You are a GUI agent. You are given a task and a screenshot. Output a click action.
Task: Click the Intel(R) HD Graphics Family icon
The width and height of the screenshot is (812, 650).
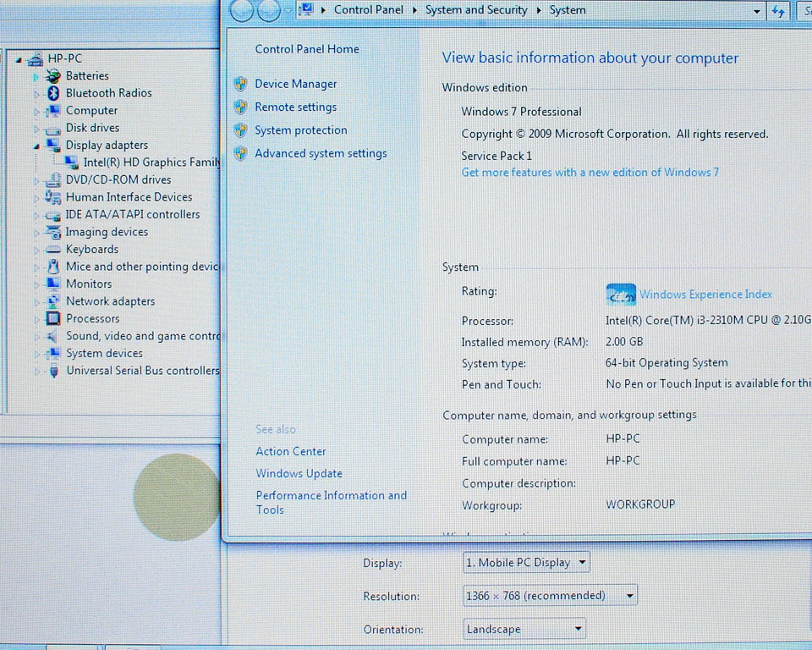point(71,162)
